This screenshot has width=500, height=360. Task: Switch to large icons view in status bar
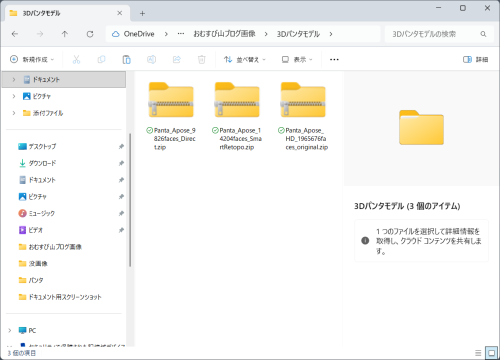pyautogui.click(x=491, y=353)
